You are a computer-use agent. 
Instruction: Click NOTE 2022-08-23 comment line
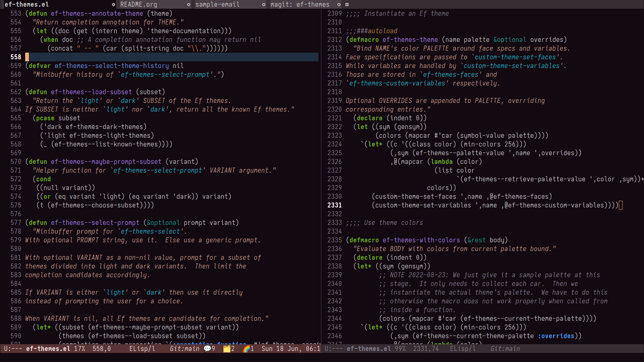pyautogui.click(x=489, y=275)
